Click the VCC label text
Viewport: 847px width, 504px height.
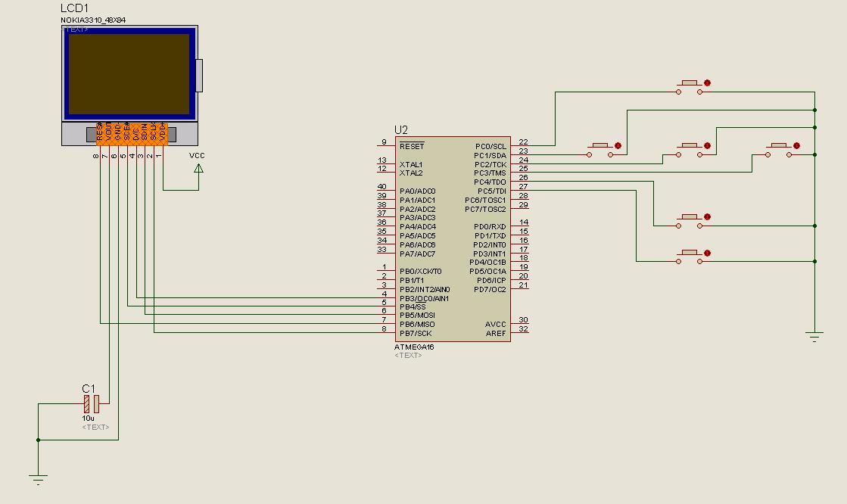click(x=197, y=156)
